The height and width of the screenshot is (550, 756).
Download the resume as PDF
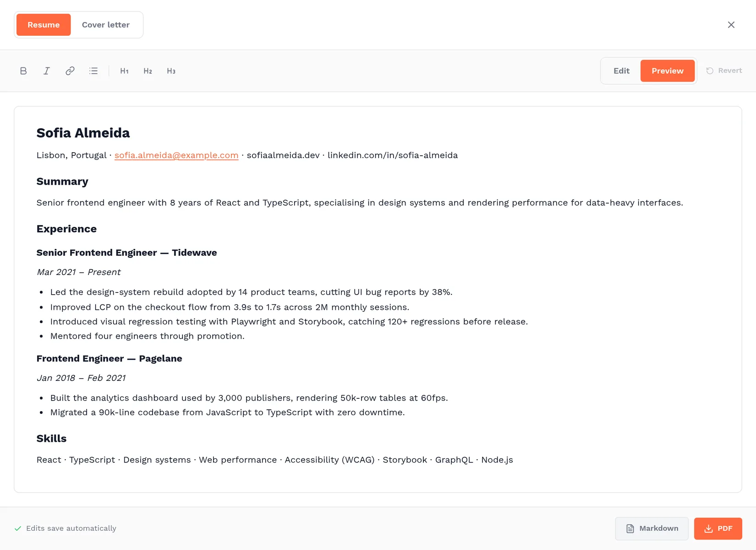718,528
